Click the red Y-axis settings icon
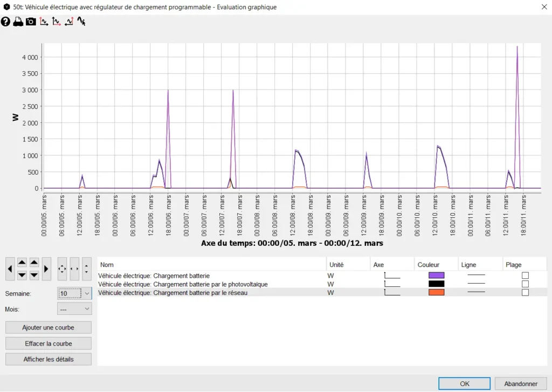The width and height of the screenshot is (552, 392). (x=44, y=22)
